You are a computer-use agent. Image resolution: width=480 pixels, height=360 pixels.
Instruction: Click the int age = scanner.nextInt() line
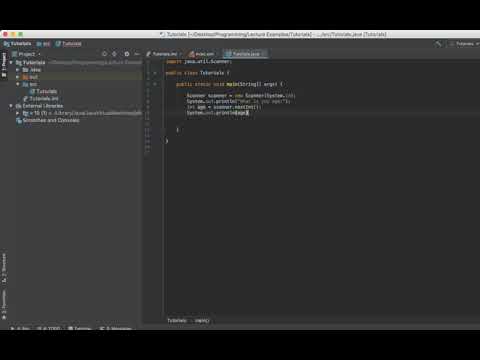tap(224, 107)
